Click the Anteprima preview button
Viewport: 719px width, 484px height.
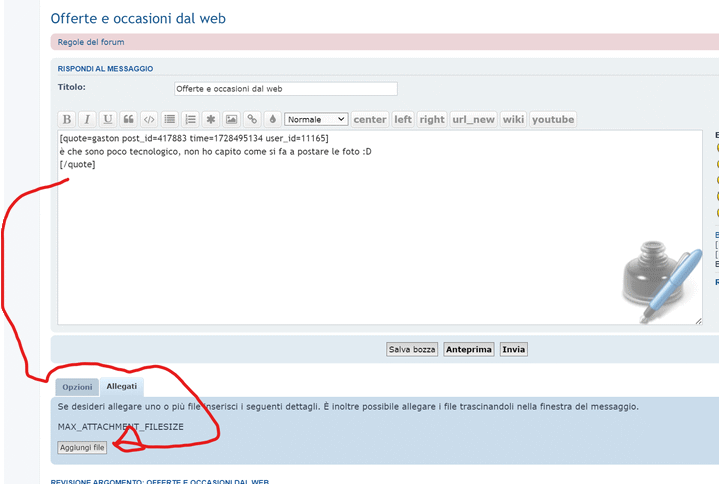coord(469,349)
